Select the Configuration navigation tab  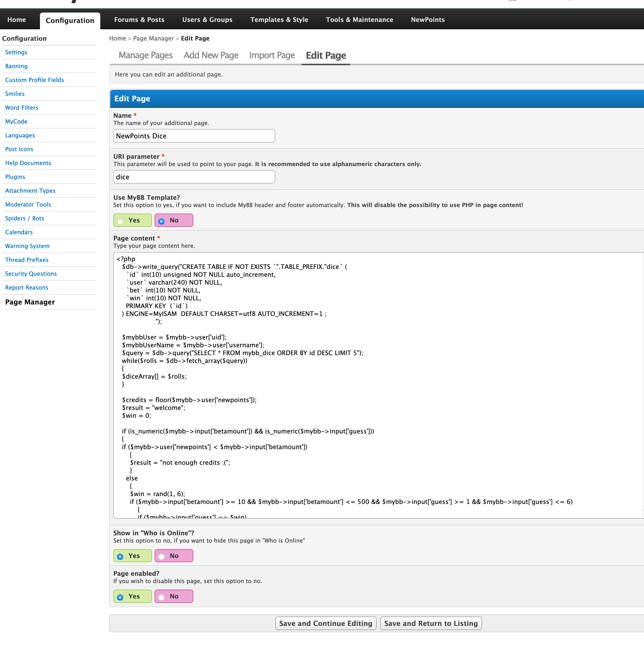[70, 20]
